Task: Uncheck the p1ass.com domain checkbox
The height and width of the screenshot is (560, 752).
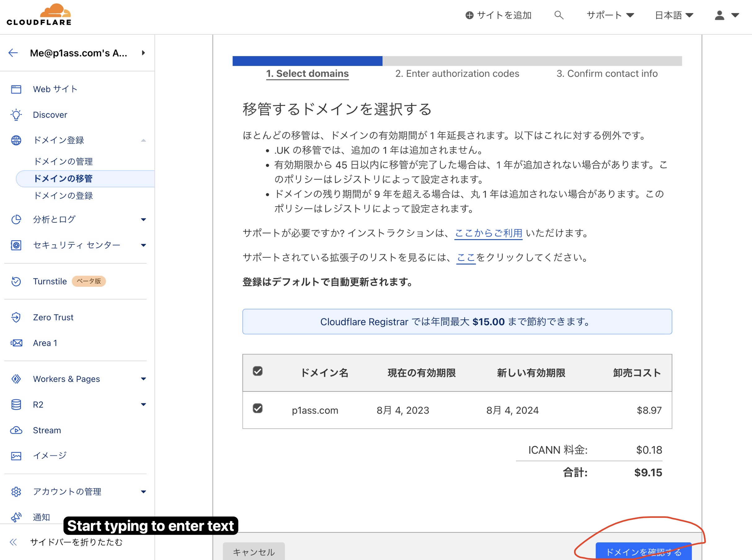Action: tap(258, 409)
